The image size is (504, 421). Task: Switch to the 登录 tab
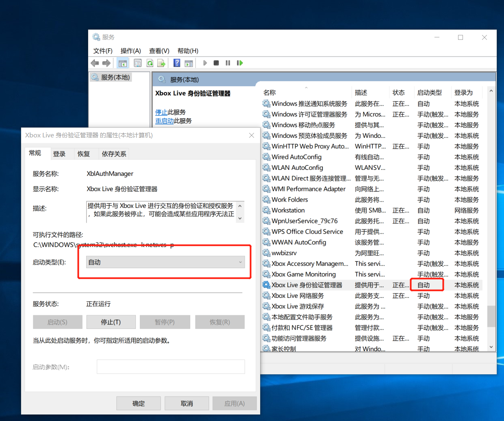pyautogui.click(x=59, y=154)
